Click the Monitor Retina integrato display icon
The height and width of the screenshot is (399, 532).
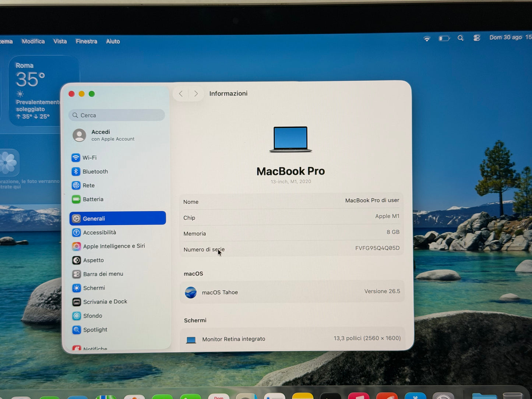tap(191, 340)
